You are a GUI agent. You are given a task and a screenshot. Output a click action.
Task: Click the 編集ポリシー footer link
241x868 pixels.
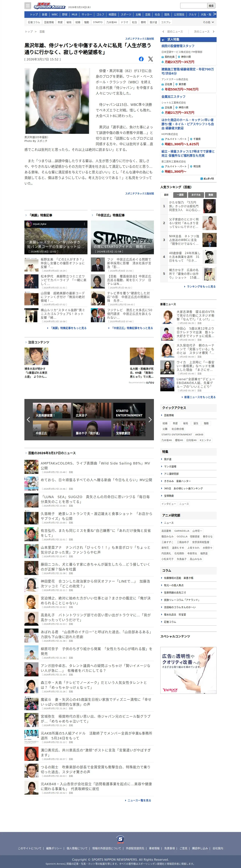tap(54, 848)
